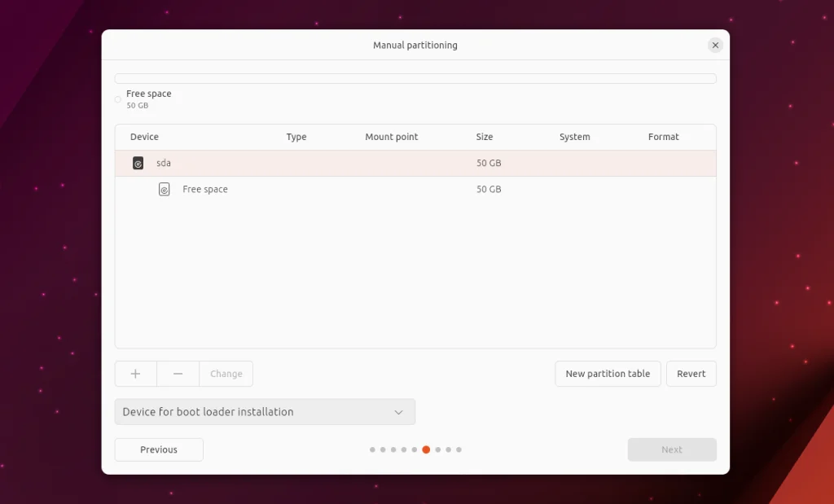Click the Device column header

click(x=143, y=137)
